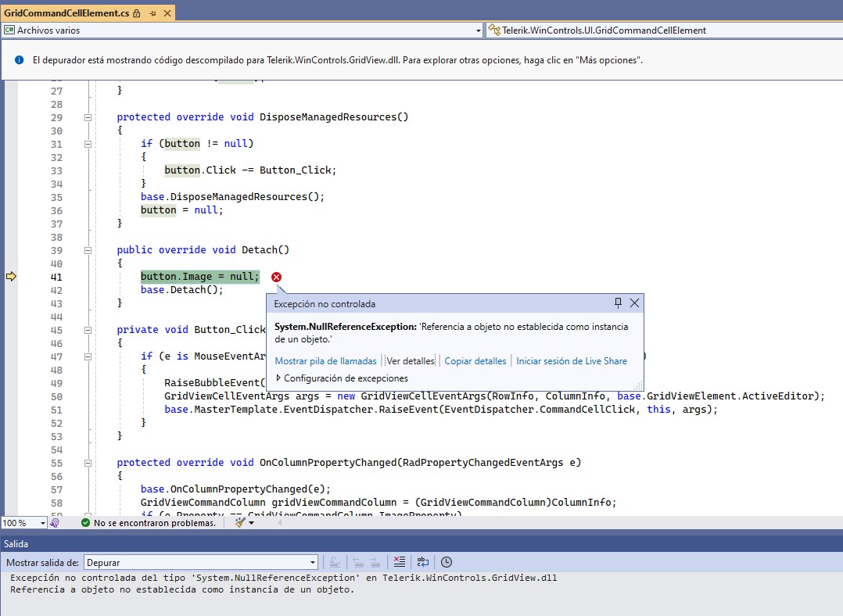Viewport: 843px width, 616px height.
Task: Toggle word wrap in the Salida panel
Action: tap(423, 562)
